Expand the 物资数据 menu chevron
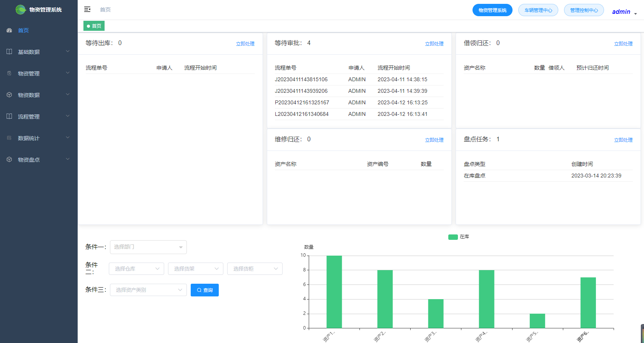 point(68,94)
